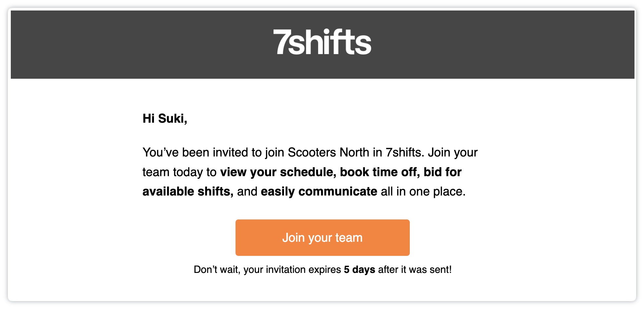
Task: Click the 'team today to' text
Action: (179, 172)
